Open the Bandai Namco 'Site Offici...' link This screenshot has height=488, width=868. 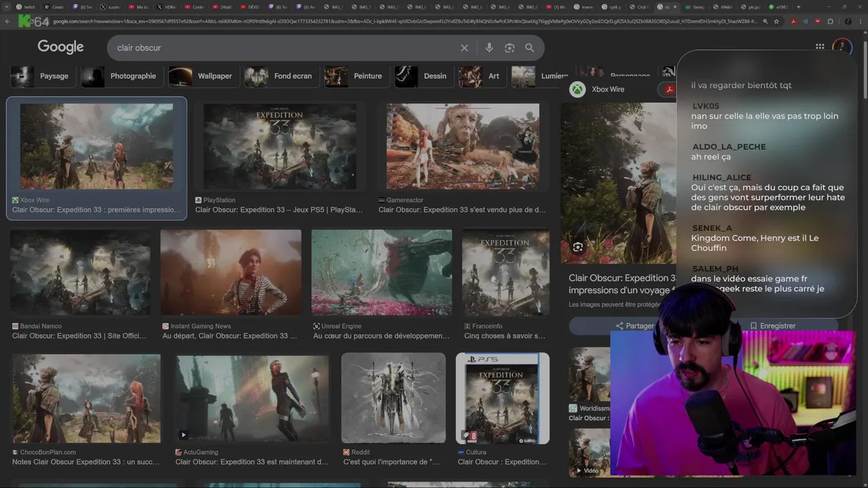(x=79, y=336)
